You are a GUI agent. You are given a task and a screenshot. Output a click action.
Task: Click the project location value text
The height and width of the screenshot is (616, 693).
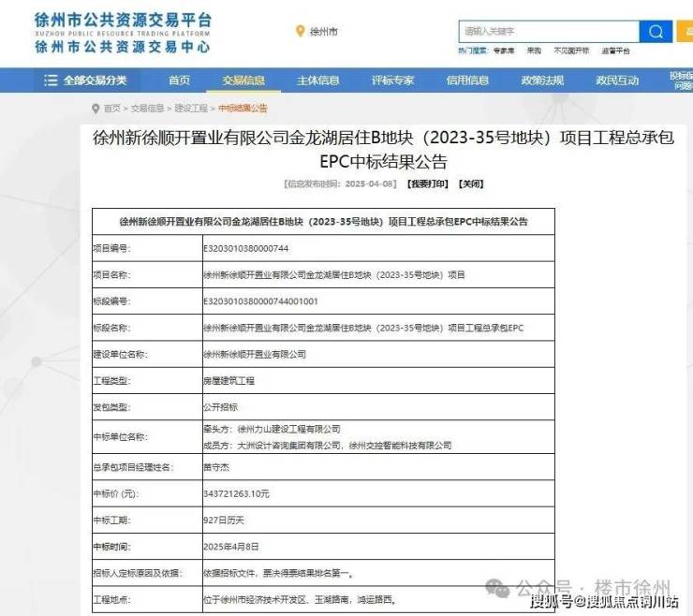pos(300,600)
